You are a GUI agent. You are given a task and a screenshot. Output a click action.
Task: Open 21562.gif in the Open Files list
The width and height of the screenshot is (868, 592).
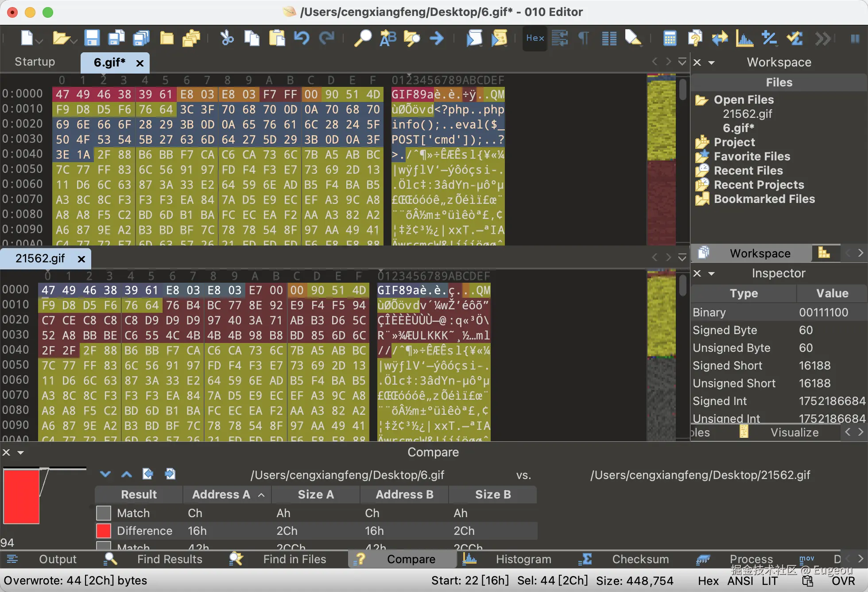tap(747, 114)
